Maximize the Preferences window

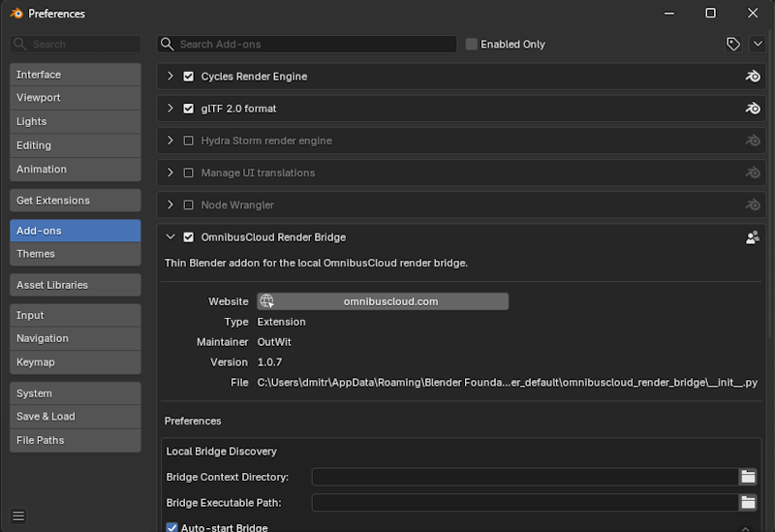[710, 14]
